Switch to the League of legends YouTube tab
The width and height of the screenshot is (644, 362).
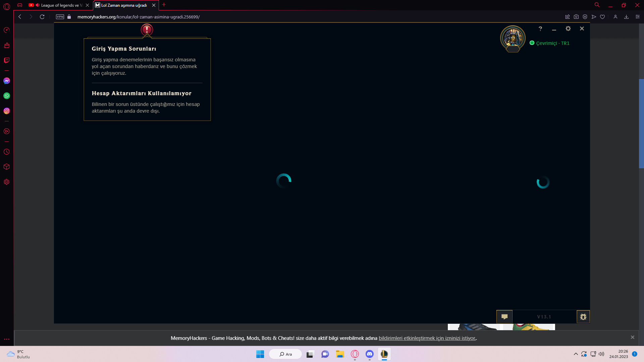[x=59, y=5]
